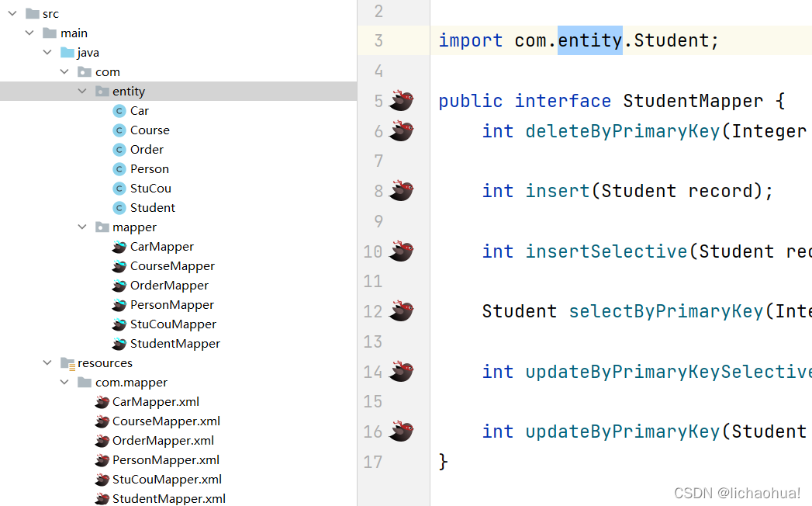Click the gutter MyBatis icon on line 6
This screenshot has height=506, width=812.
click(x=401, y=130)
